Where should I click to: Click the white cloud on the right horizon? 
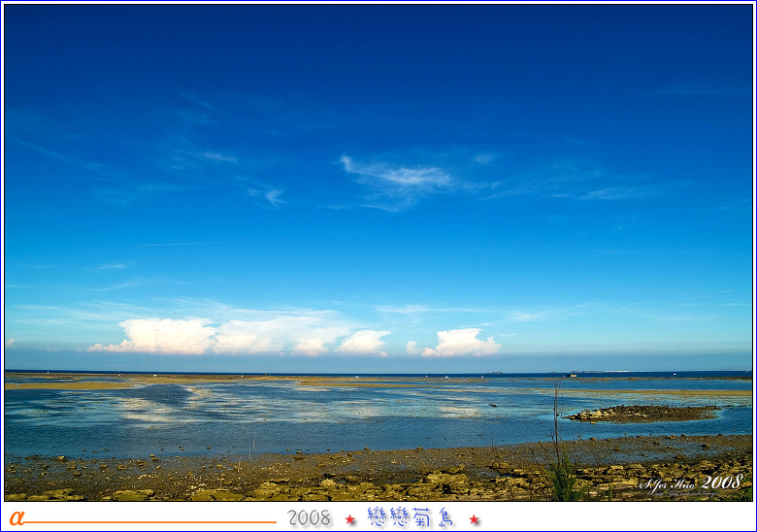[x=462, y=343]
